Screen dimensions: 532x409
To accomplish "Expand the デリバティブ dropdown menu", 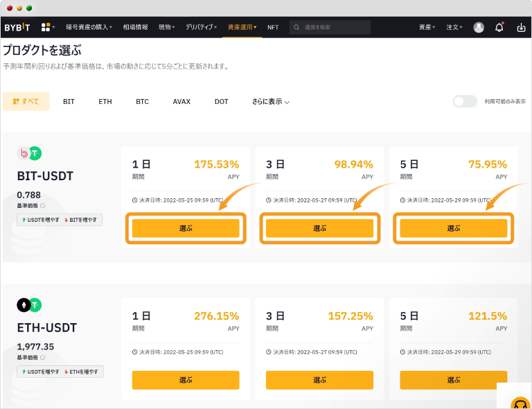I will [x=201, y=27].
